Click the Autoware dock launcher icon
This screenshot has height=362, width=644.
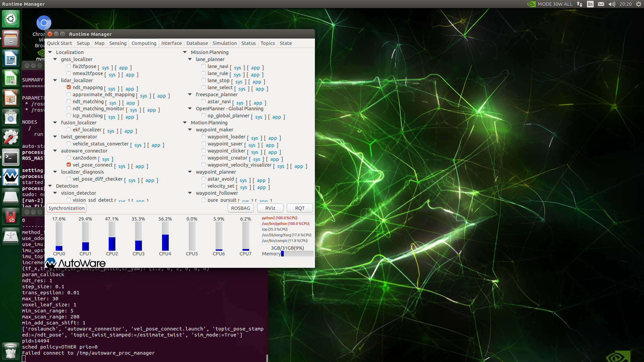[11, 177]
